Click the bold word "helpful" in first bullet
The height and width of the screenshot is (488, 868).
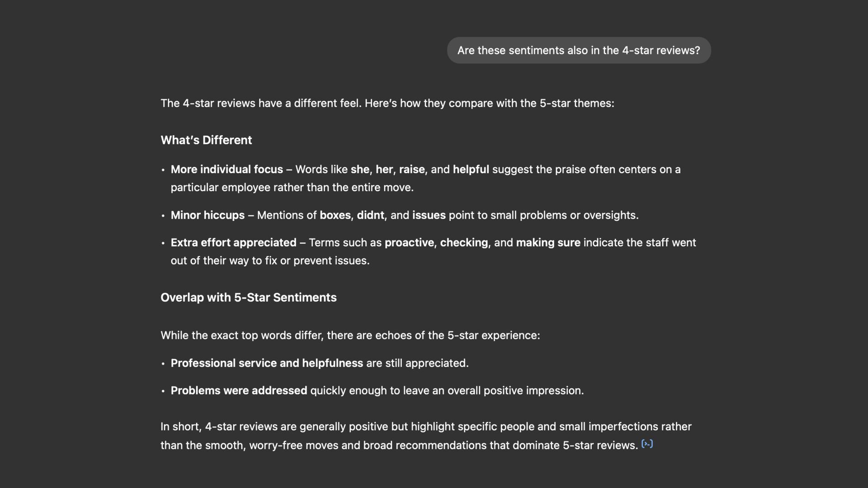pos(471,169)
